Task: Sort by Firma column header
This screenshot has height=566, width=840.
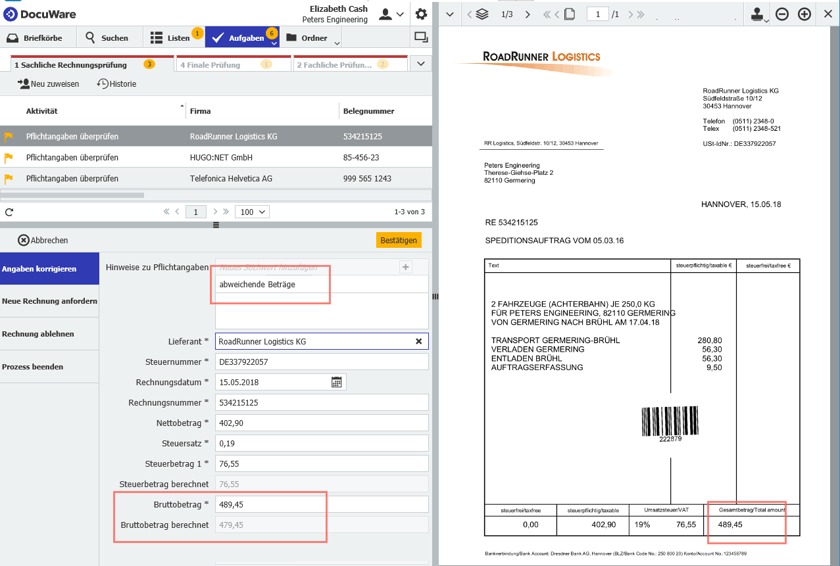Action: (x=200, y=111)
